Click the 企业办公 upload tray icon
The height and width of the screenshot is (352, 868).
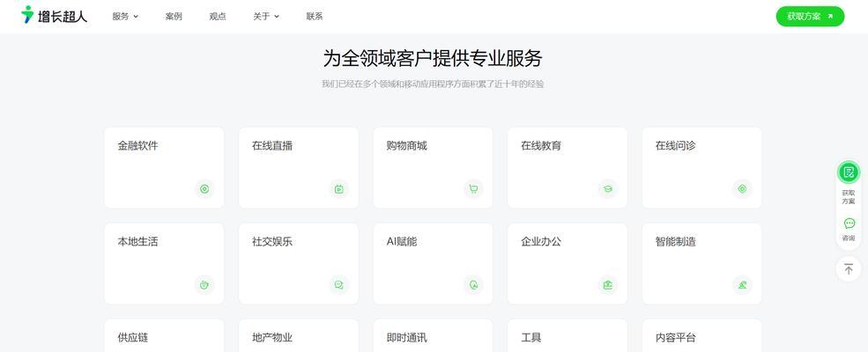[608, 285]
